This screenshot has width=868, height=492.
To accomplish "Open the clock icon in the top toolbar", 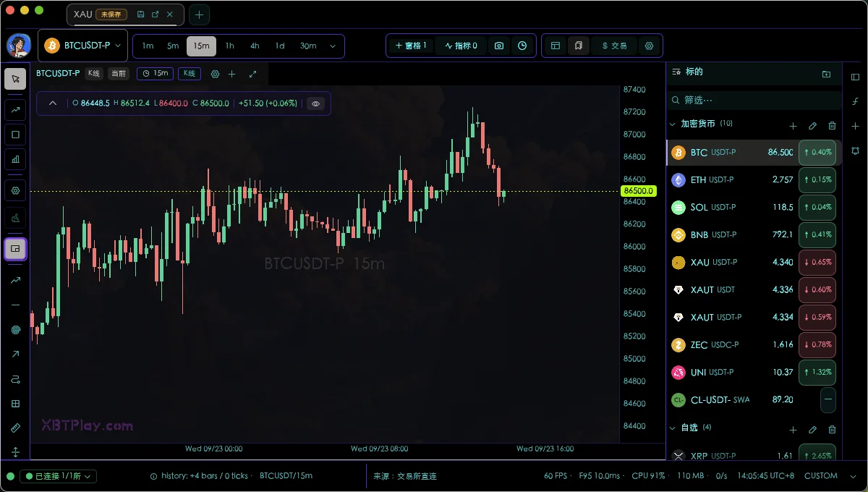I will [x=522, y=46].
